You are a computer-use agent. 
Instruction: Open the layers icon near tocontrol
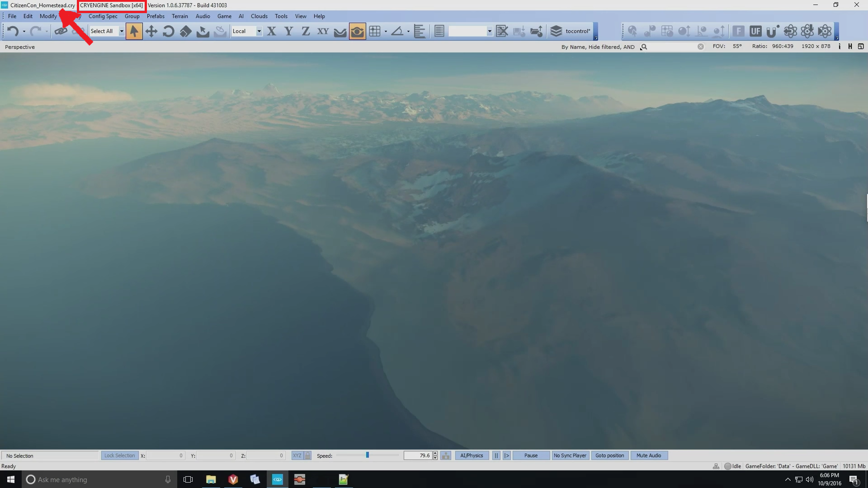coord(556,31)
